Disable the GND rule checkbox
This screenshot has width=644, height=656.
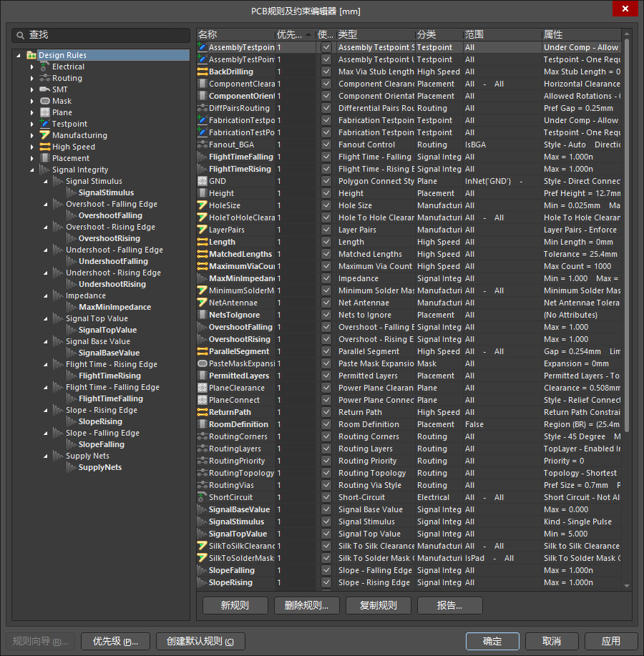click(326, 181)
